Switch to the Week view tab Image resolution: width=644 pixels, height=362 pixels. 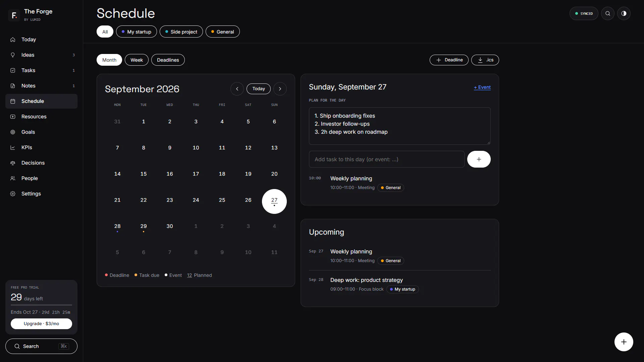137,60
